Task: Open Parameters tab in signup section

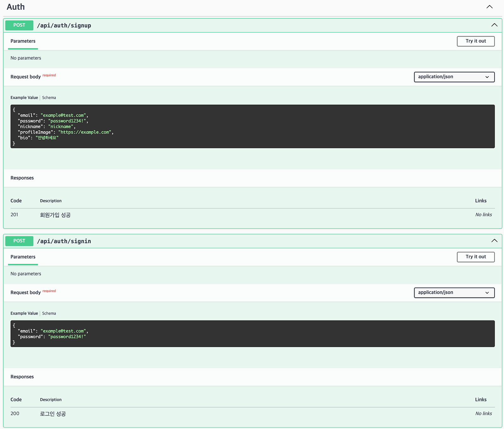Action: (x=23, y=41)
